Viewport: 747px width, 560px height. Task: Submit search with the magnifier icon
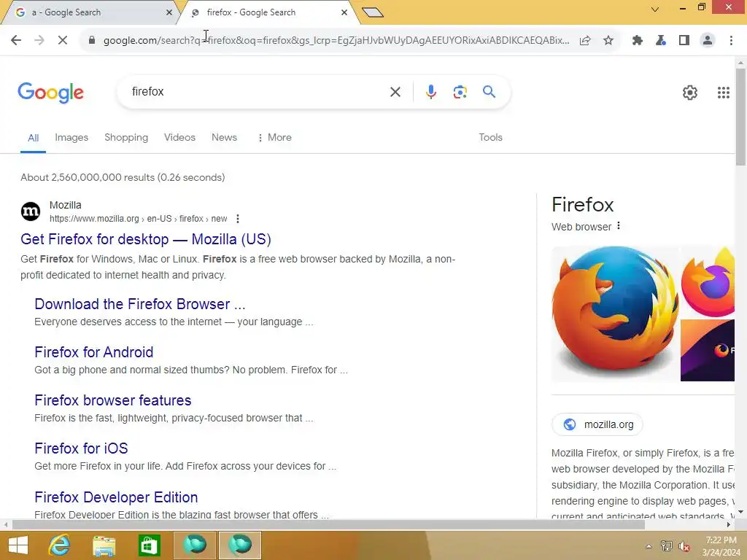pos(489,91)
